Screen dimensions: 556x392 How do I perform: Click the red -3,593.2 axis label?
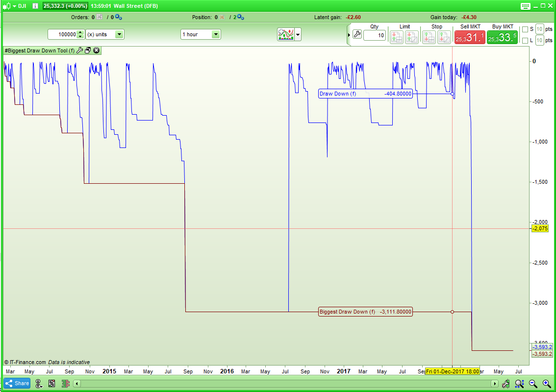click(542, 354)
